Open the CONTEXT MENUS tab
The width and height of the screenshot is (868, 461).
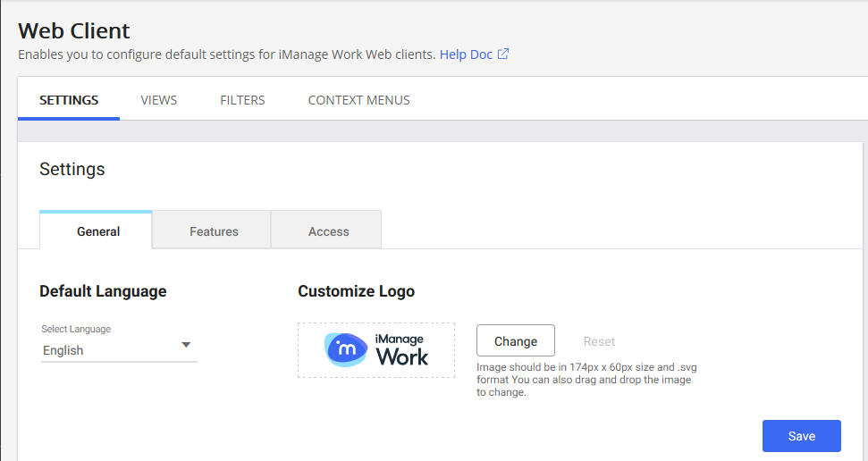(x=358, y=100)
